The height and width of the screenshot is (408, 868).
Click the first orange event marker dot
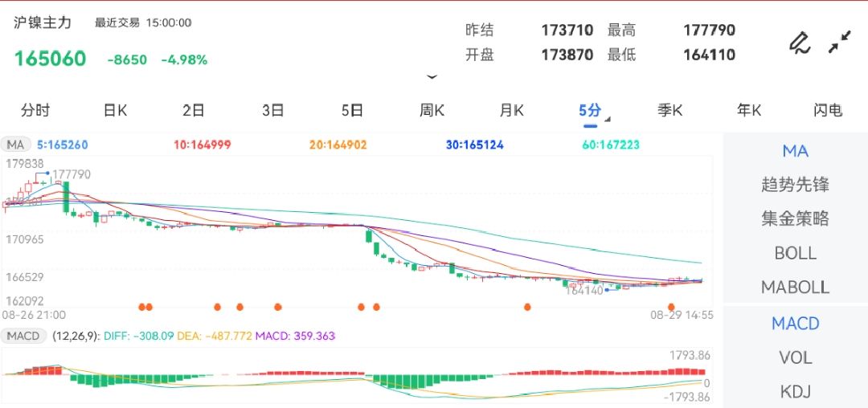142,307
